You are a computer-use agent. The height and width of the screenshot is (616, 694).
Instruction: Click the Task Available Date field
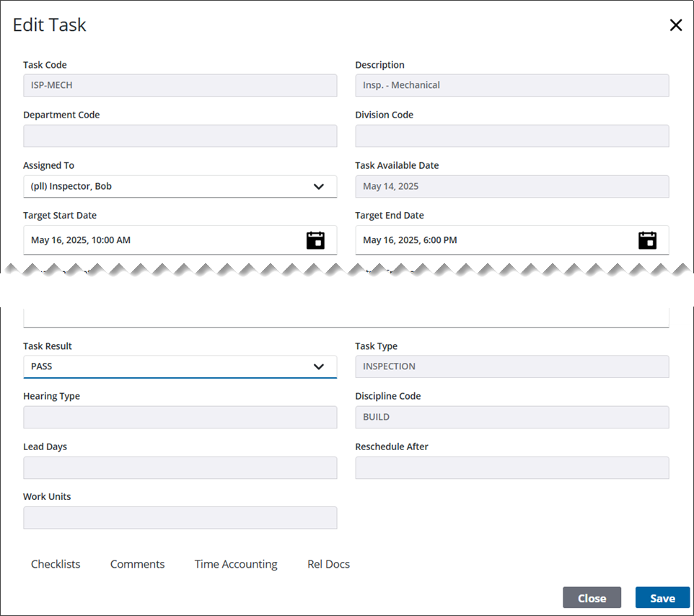coord(511,187)
